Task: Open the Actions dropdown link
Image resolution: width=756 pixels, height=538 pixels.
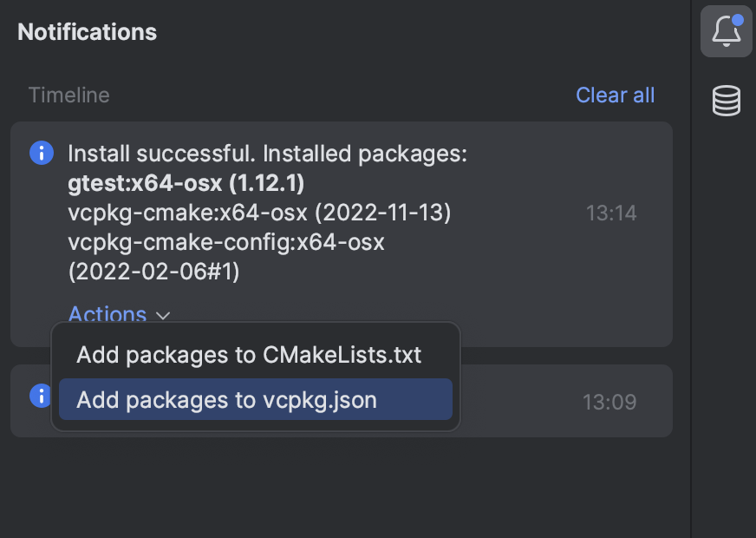Action: coord(108,314)
